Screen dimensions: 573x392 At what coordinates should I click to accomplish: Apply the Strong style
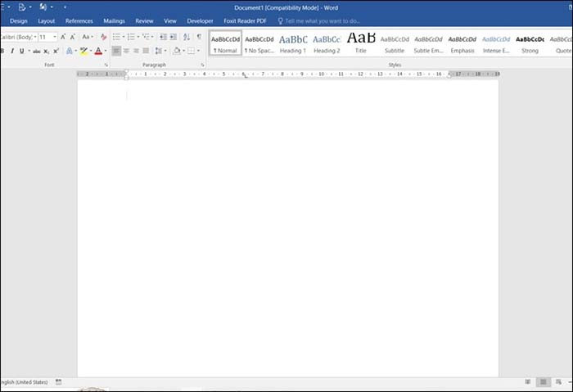[x=530, y=43]
